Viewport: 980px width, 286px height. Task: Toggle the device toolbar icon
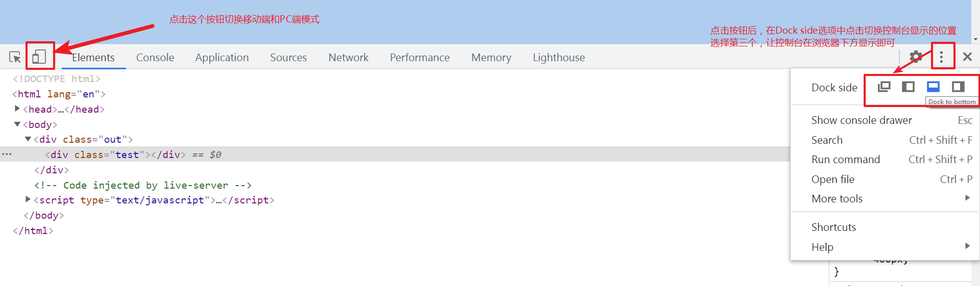point(39,57)
